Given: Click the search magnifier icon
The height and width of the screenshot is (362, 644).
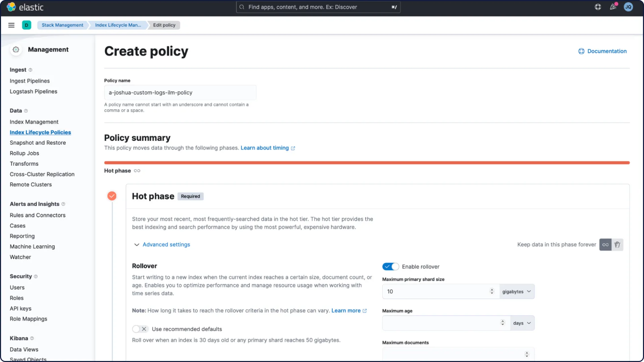Looking at the screenshot, I should pyautogui.click(x=241, y=7).
